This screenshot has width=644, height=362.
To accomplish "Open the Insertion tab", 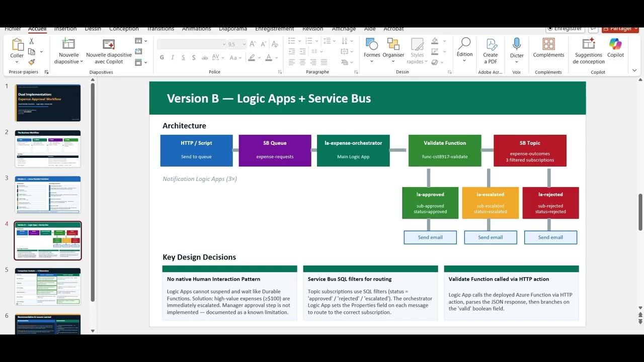I will (65, 29).
